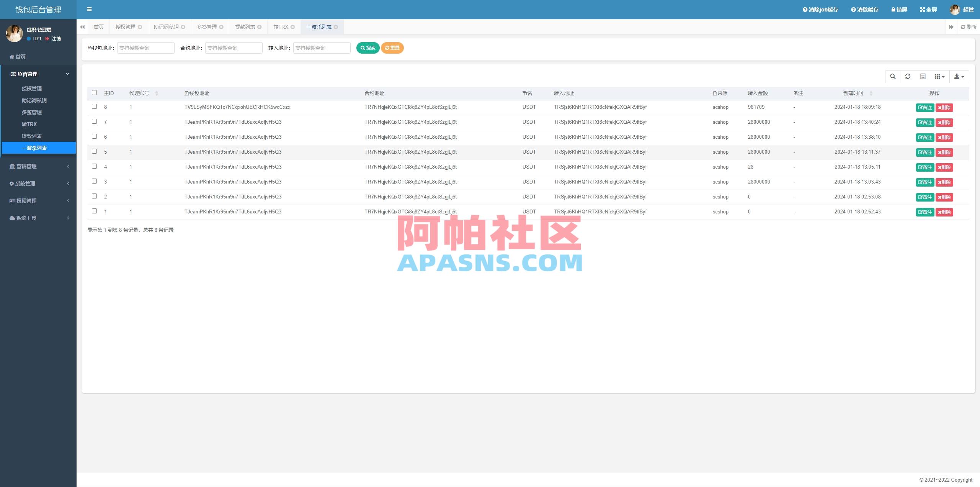Click the 备注 button on row ID 8
This screenshot has width=980, height=487.
click(x=925, y=107)
